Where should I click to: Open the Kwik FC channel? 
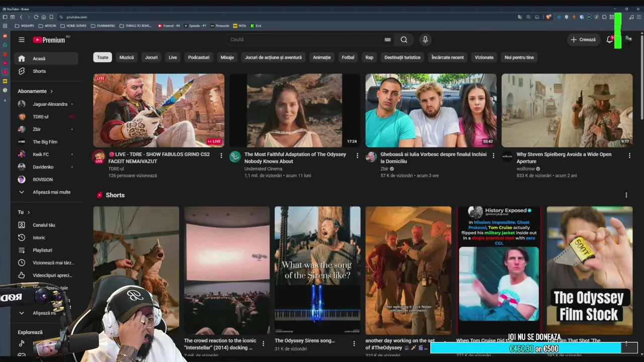click(x=46, y=154)
